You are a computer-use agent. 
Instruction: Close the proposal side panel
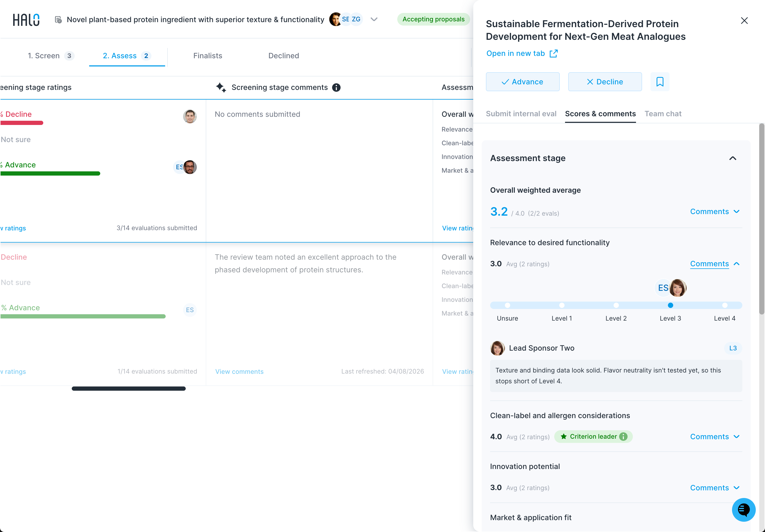[x=744, y=21]
